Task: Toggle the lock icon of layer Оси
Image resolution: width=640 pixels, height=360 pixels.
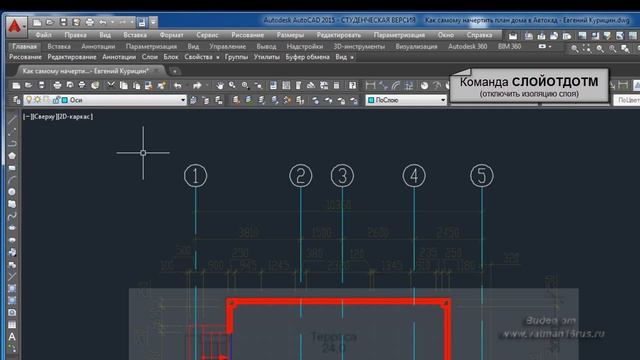Action: [x=56, y=100]
